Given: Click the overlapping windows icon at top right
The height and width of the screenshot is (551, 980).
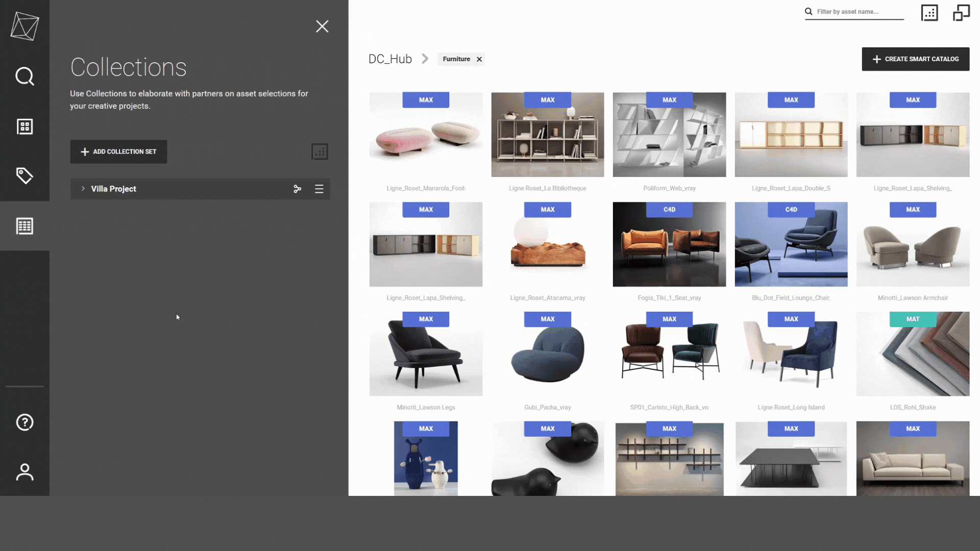Looking at the screenshot, I should pos(961,13).
